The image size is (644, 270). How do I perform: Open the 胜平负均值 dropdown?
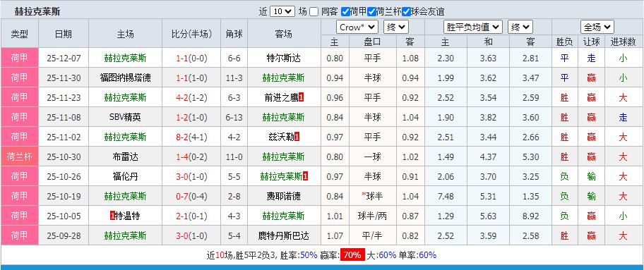click(473, 27)
